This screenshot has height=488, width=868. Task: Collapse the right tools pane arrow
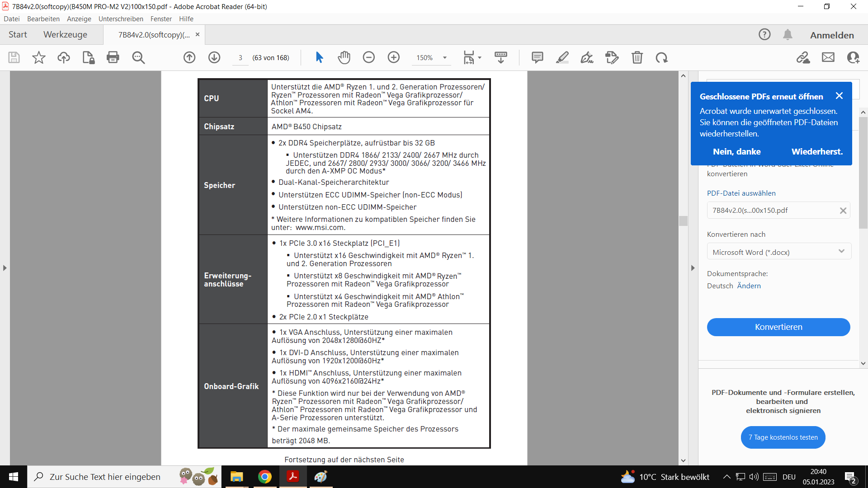pos(693,268)
